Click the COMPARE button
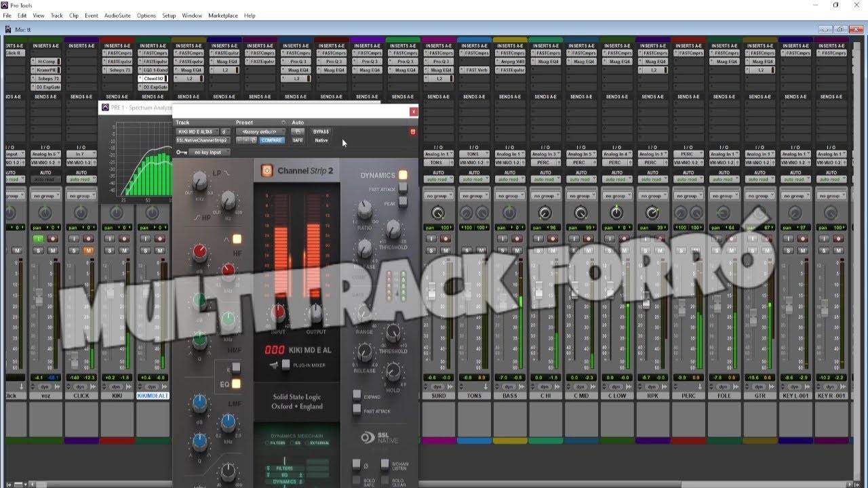The height and width of the screenshot is (488, 868). coord(271,140)
